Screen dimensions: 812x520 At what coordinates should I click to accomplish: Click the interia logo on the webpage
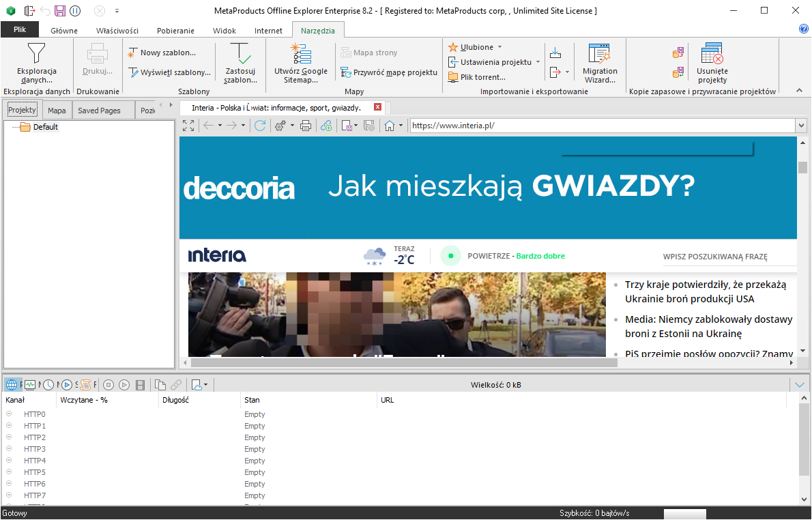[217, 255]
